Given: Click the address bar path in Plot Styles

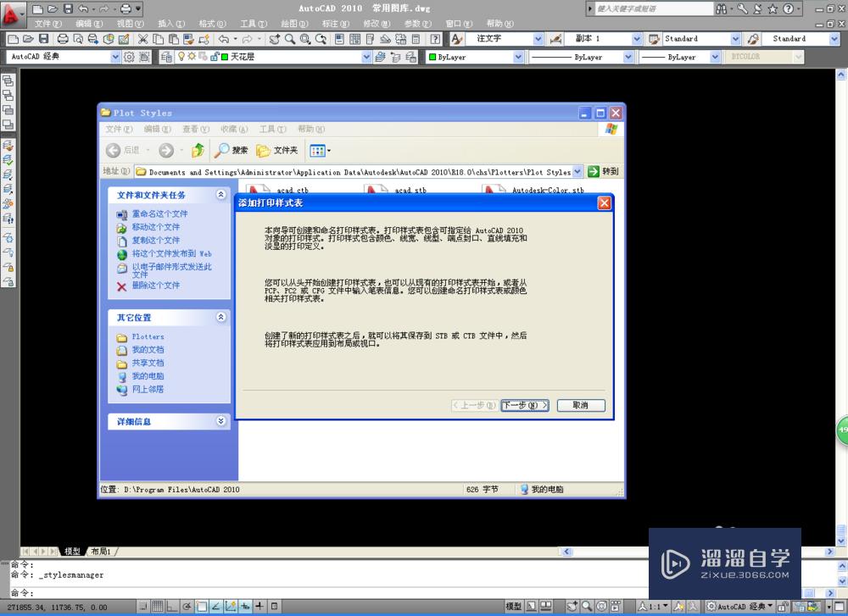Looking at the screenshot, I should [x=359, y=172].
